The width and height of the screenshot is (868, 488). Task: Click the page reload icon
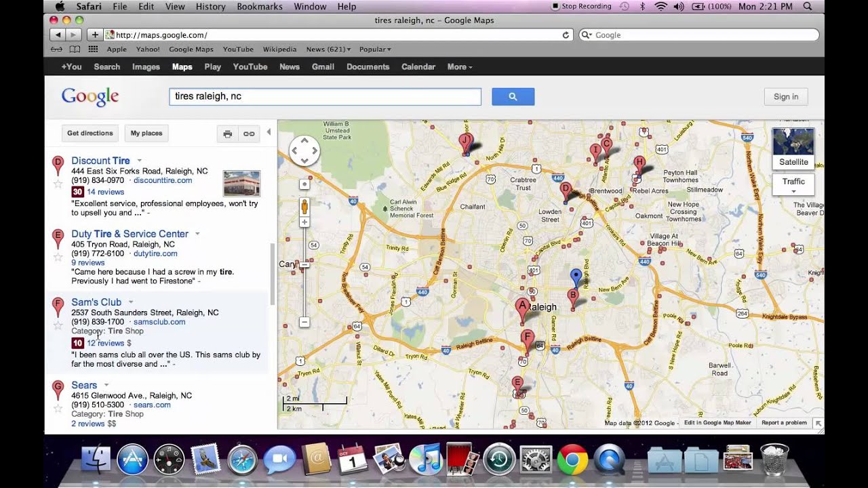tap(566, 35)
